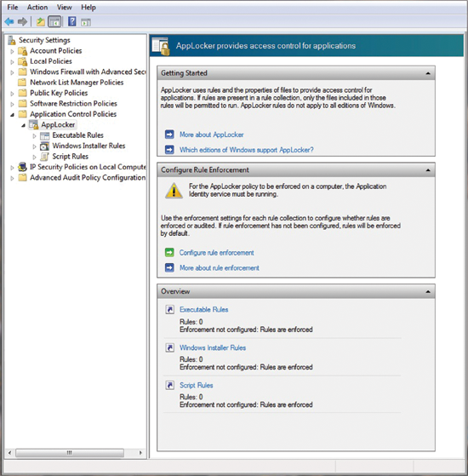Collapse the Application Control Policies node
This screenshot has height=476, width=468.
[12, 115]
